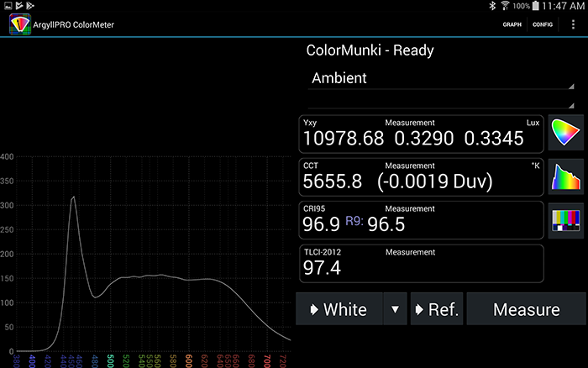Select the Yxy Lux measurement box
Viewport: 588px width, 368px height.
pos(421,134)
